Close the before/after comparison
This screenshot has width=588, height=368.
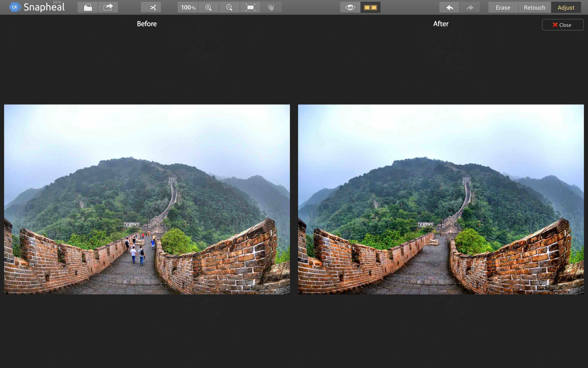562,25
